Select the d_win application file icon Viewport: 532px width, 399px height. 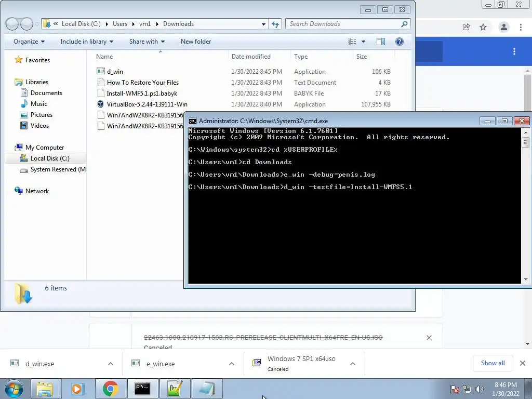100,71
